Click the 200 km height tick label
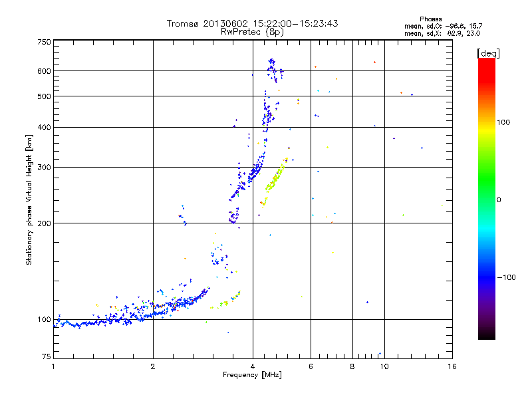 (x=44, y=223)
